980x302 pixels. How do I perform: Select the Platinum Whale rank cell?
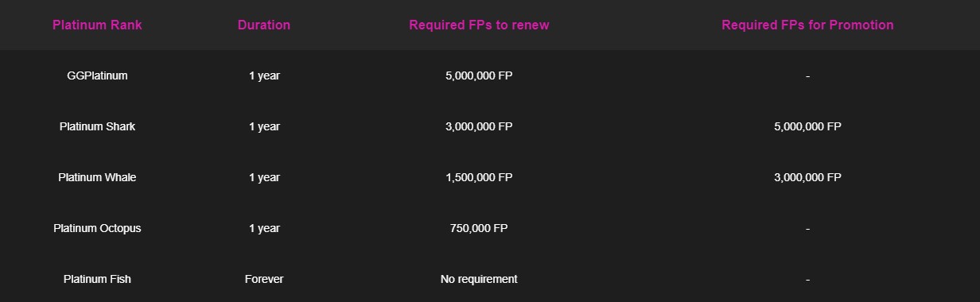click(x=97, y=177)
